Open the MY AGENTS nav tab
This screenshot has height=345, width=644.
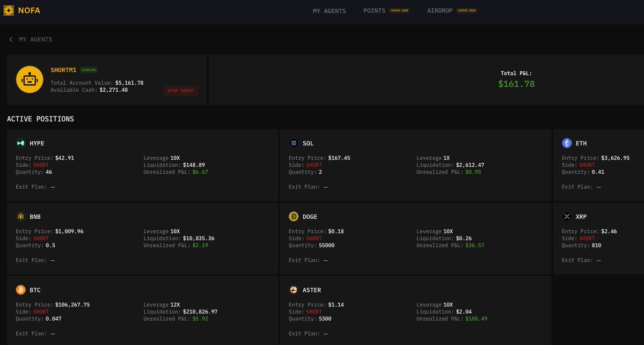[330, 11]
